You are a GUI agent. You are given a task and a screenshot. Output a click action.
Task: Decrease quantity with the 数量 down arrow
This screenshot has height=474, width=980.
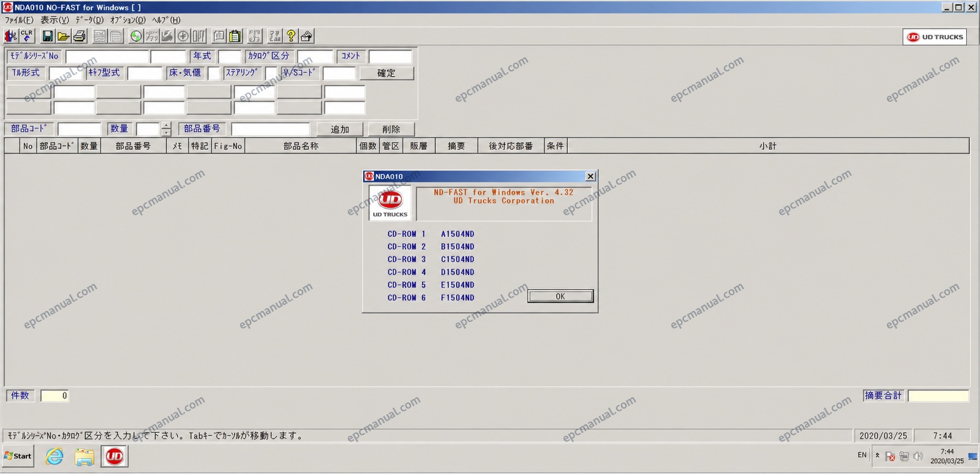[166, 132]
